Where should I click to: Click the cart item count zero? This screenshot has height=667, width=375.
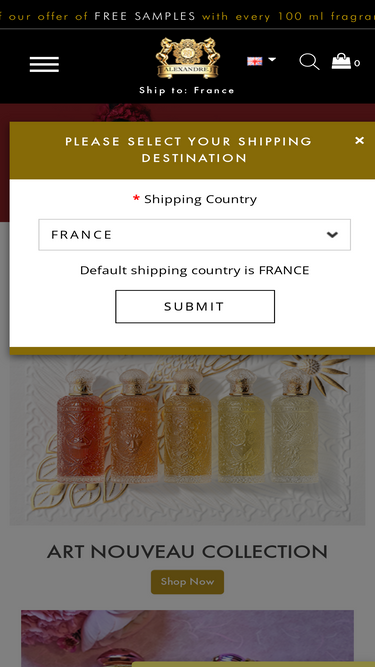click(357, 63)
